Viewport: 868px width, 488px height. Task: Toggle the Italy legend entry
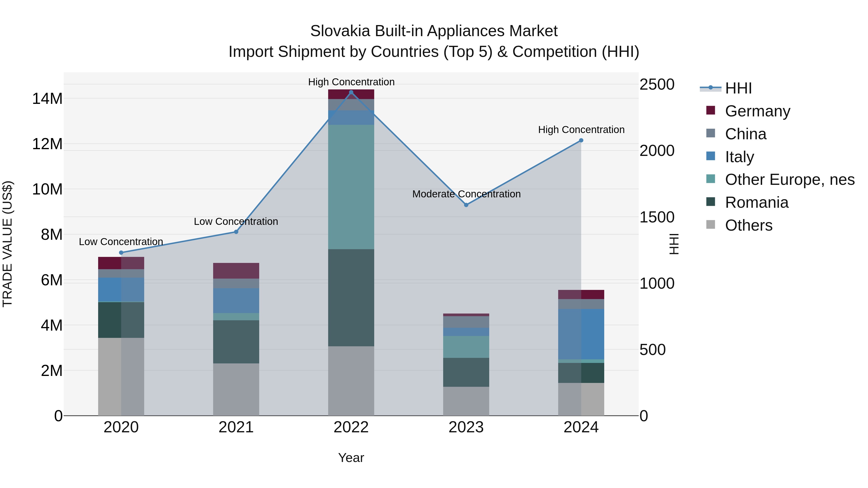(x=730, y=157)
